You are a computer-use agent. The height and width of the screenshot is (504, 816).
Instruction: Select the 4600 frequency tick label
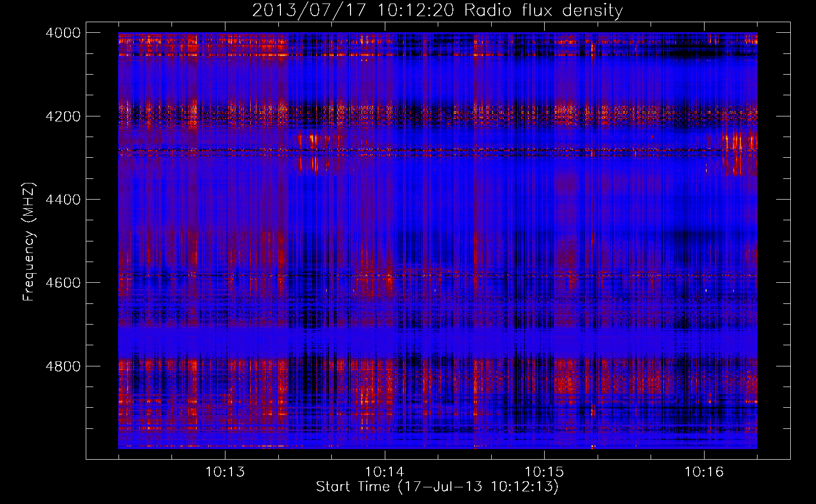click(63, 283)
